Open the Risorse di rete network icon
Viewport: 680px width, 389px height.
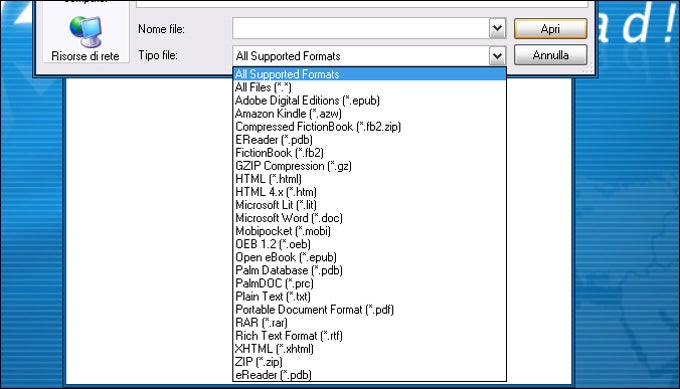click(x=85, y=38)
